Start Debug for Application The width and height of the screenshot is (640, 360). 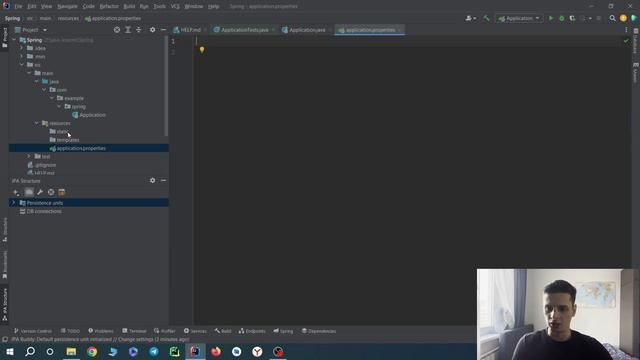pos(562,18)
